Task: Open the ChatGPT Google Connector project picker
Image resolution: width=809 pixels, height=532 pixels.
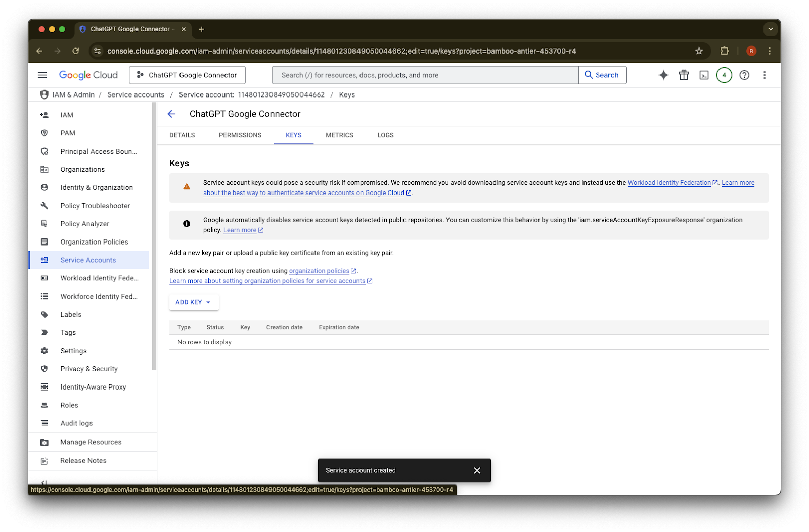Action: tap(187, 75)
